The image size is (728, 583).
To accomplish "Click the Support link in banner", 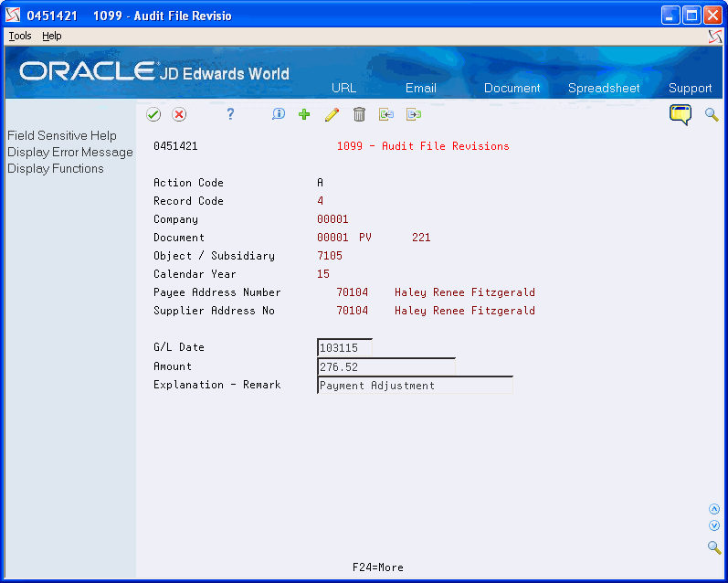I will (690, 88).
